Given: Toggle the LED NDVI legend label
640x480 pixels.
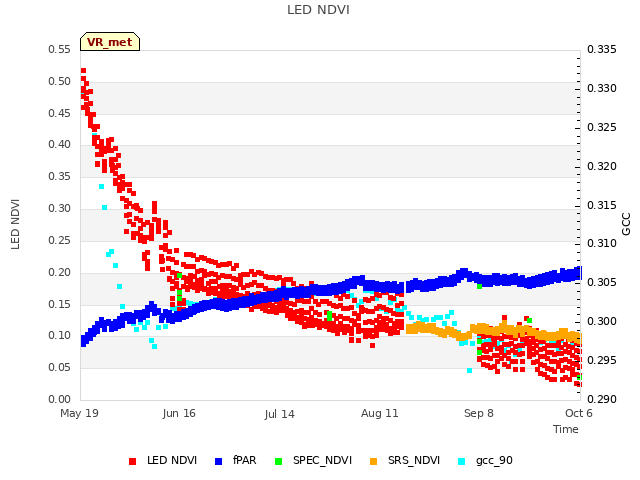Looking at the screenshot, I should (x=172, y=460).
